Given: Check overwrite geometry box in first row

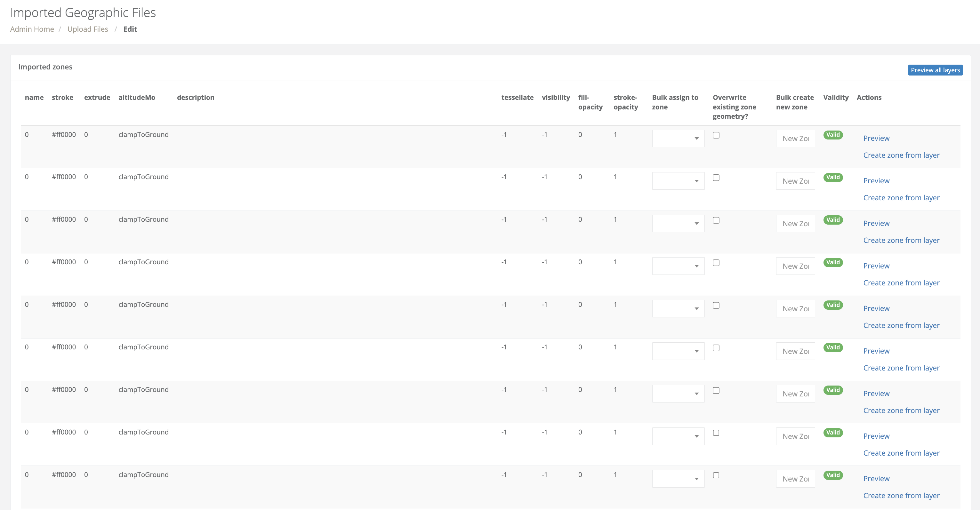Looking at the screenshot, I should (x=716, y=135).
